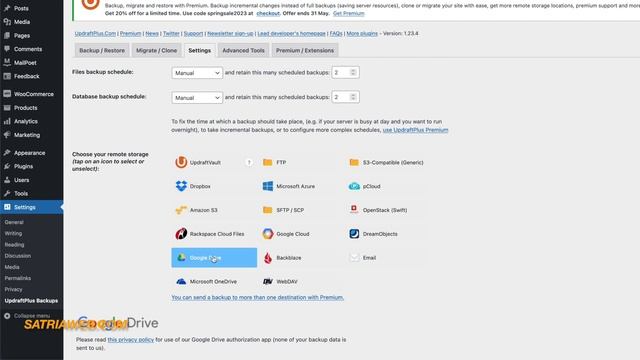Open Discussion settings submenu item
Screen dimensions: 640x360
18,256
